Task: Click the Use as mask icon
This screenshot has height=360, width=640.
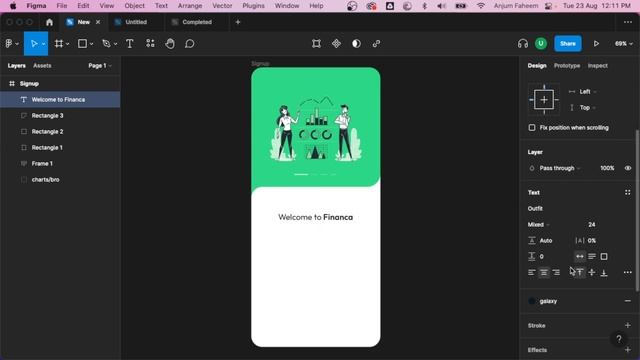Action: 356,44
